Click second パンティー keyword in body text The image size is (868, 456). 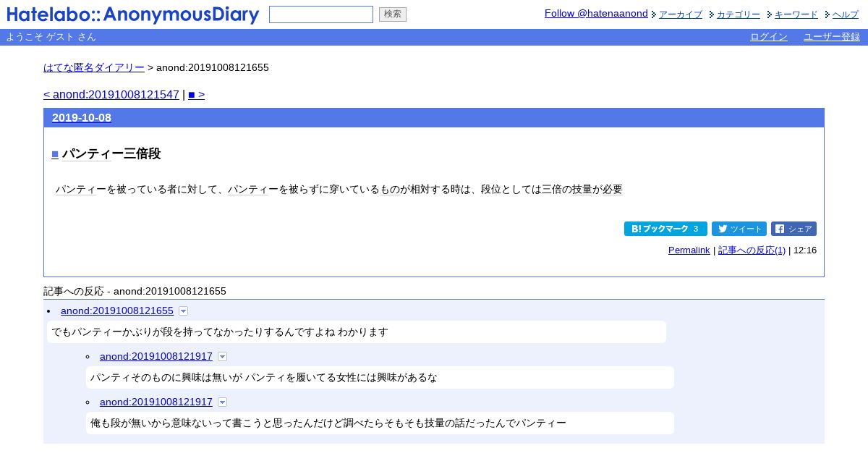click(x=248, y=190)
